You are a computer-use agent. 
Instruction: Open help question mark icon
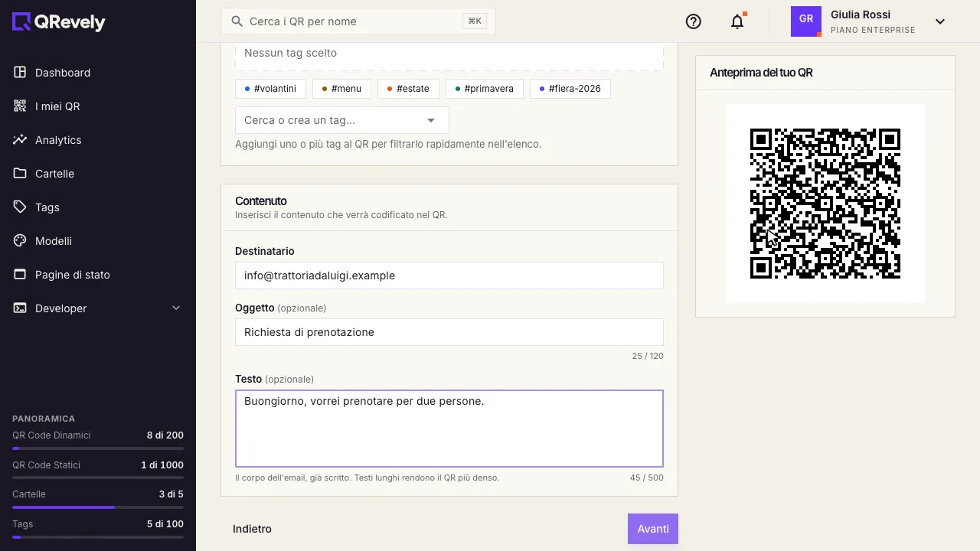click(x=694, y=21)
